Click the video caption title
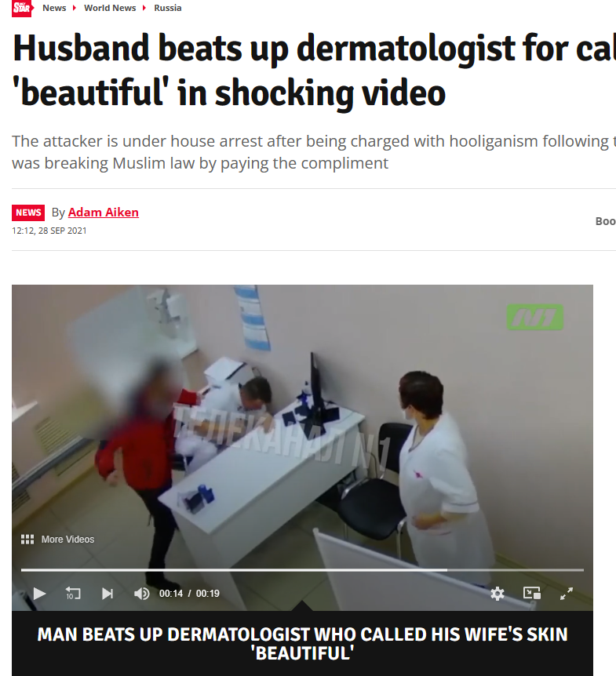616x676 pixels. (x=302, y=644)
